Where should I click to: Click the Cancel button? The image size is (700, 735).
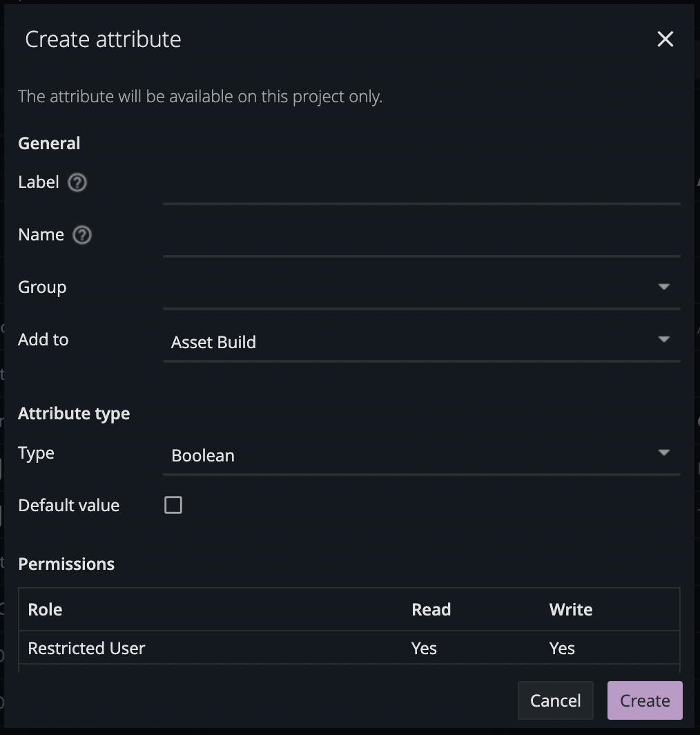[x=556, y=700]
